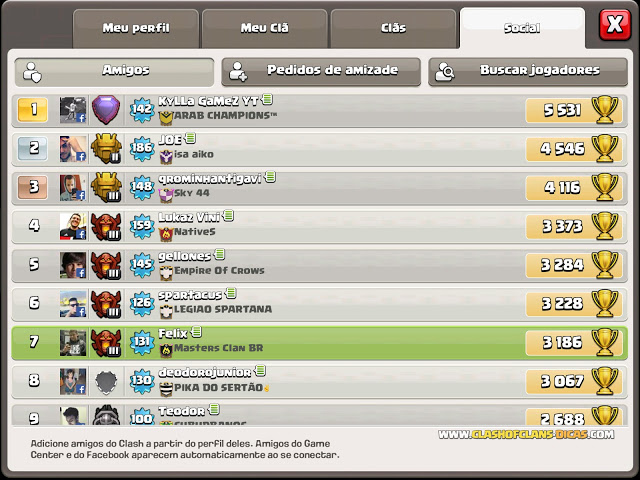Tap the Masters Clan BR clan badge
The height and width of the screenshot is (480, 640).
tap(166, 350)
